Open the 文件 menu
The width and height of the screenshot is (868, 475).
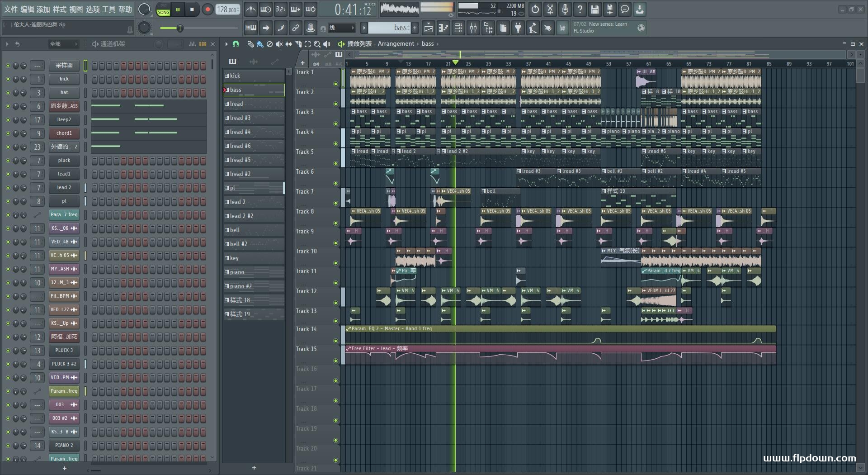[10, 9]
